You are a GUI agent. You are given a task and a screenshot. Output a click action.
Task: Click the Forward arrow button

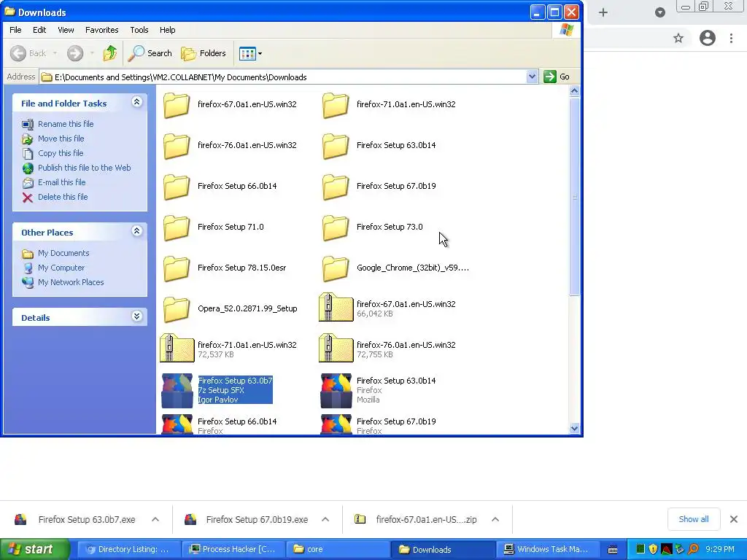click(x=75, y=53)
